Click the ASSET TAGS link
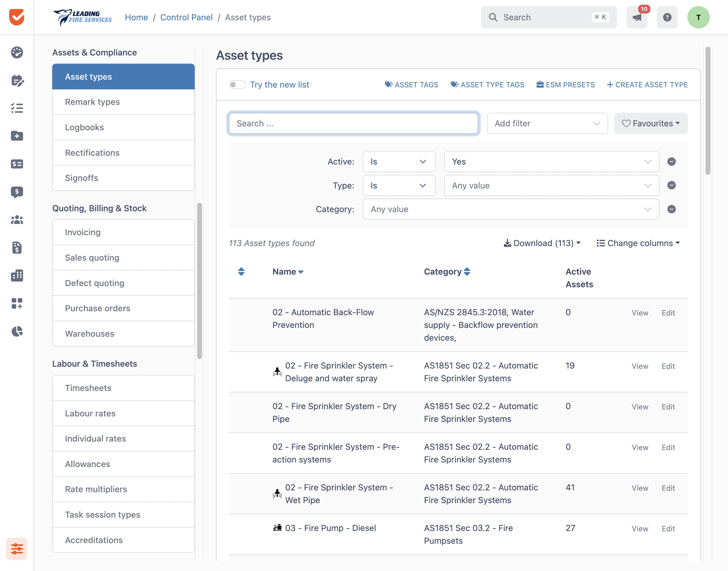This screenshot has width=728, height=571. click(x=411, y=85)
